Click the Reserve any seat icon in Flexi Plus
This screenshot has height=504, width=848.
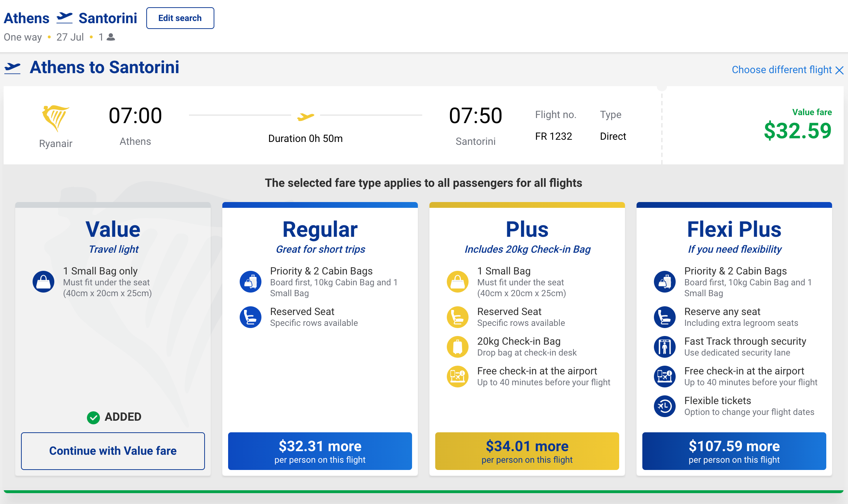pos(665,317)
